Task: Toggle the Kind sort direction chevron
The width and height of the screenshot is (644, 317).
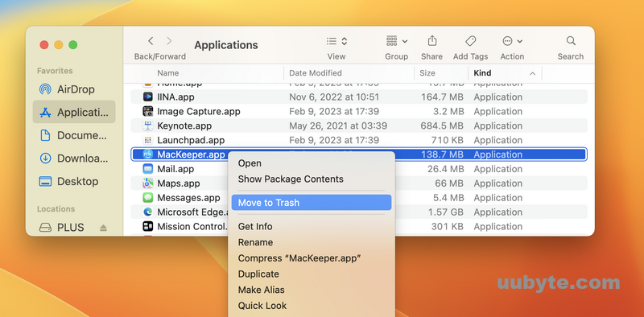Action: pyautogui.click(x=533, y=73)
